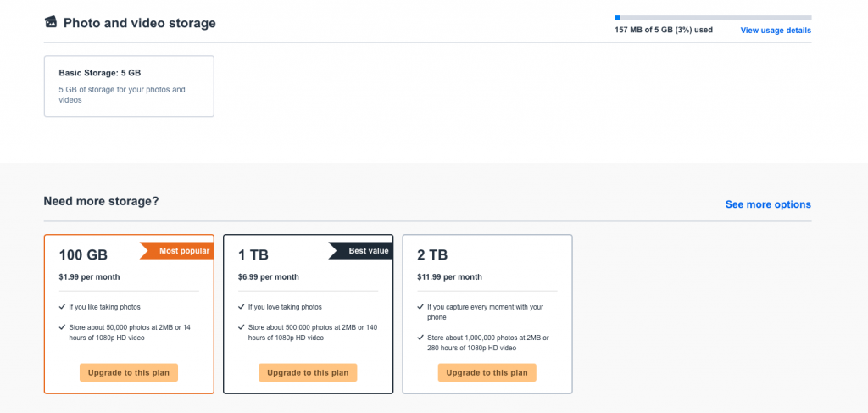Image resolution: width=868 pixels, height=413 pixels.
Task: Click the Photo and video storage heading
Action: point(140,23)
